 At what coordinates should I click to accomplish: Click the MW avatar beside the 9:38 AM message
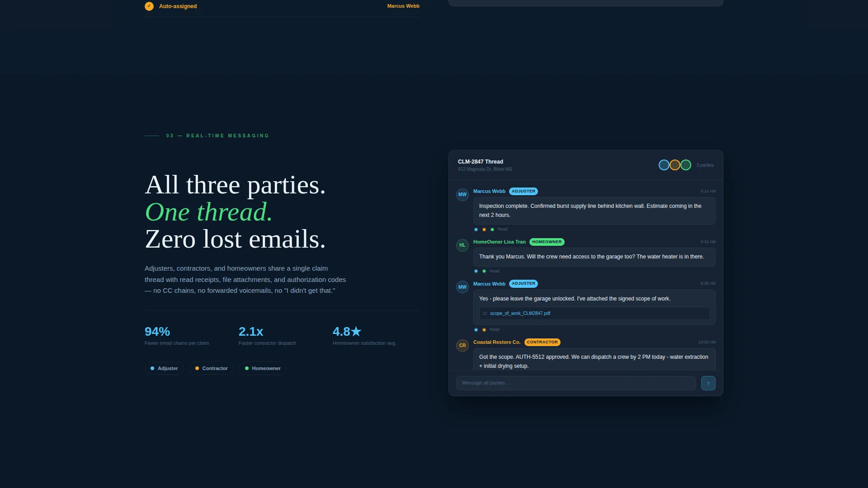coord(462,287)
